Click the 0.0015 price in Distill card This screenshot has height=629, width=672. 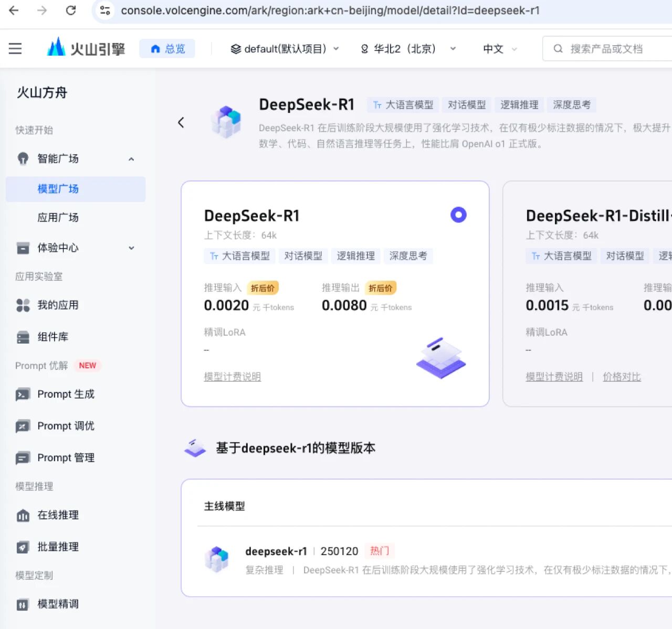[x=547, y=305]
